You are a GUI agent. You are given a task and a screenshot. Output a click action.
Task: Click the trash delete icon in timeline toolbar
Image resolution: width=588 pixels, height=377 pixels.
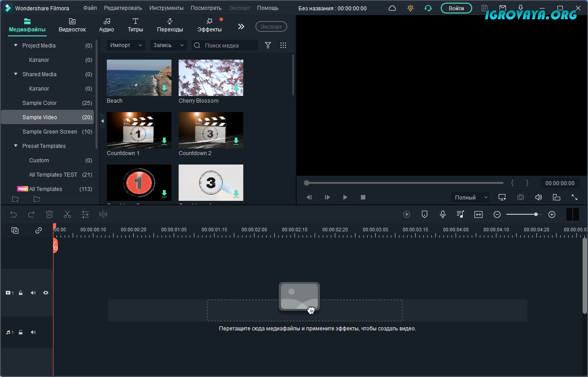[x=49, y=215]
